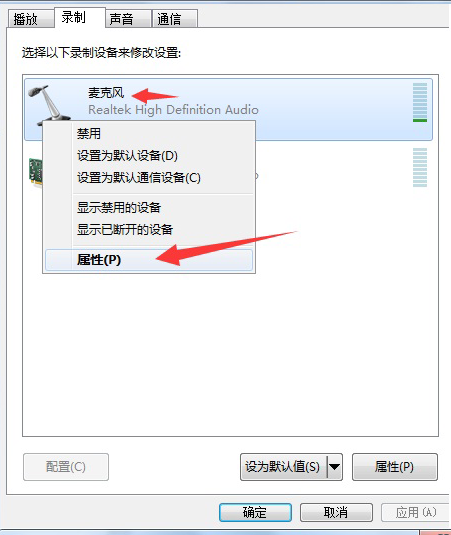Choose 禁用 from the context menu
The width and height of the screenshot is (451, 535).
click(x=89, y=133)
